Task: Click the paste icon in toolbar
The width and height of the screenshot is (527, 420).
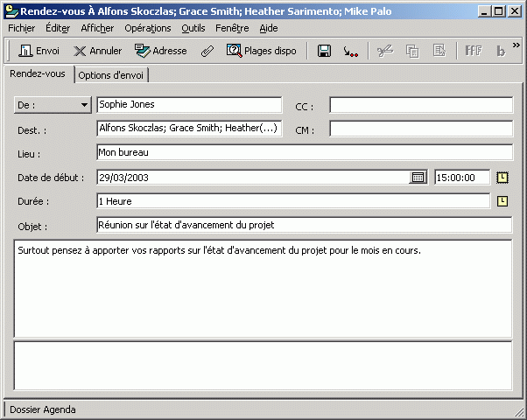Action: (x=439, y=51)
